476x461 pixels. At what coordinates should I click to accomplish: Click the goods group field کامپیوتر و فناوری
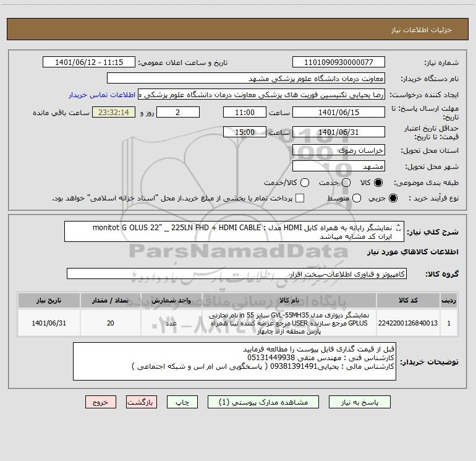coord(237,274)
